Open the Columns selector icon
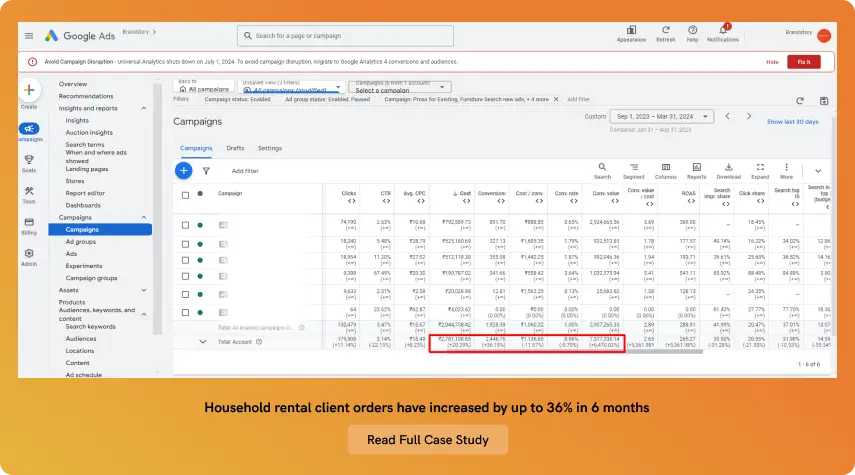This screenshot has height=475, width=855. [x=666, y=168]
